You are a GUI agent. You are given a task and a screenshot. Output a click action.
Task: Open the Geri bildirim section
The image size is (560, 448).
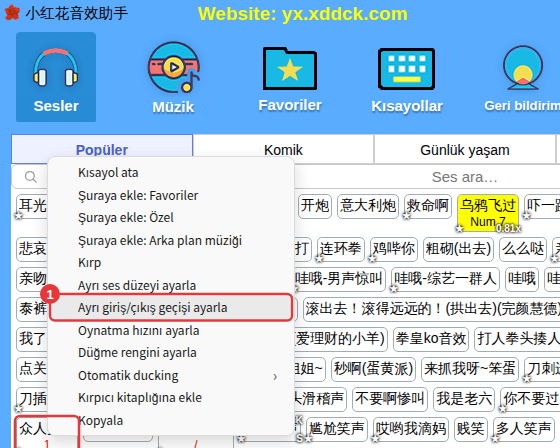tap(523, 79)
